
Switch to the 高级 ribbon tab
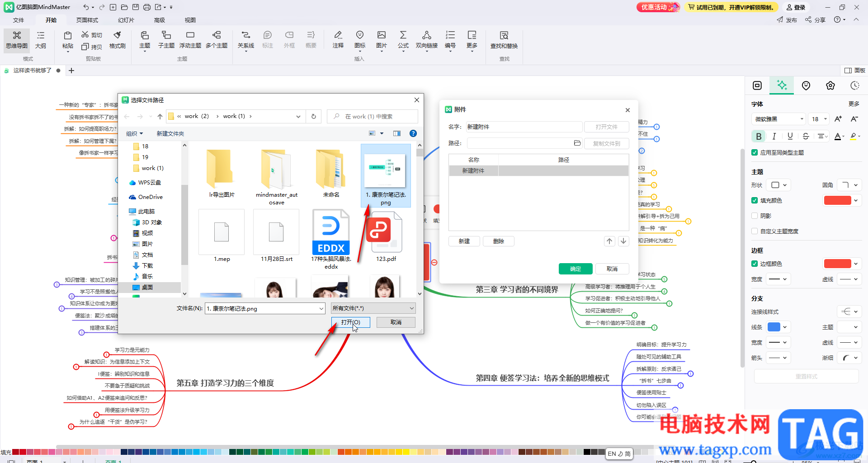[160, 20]
